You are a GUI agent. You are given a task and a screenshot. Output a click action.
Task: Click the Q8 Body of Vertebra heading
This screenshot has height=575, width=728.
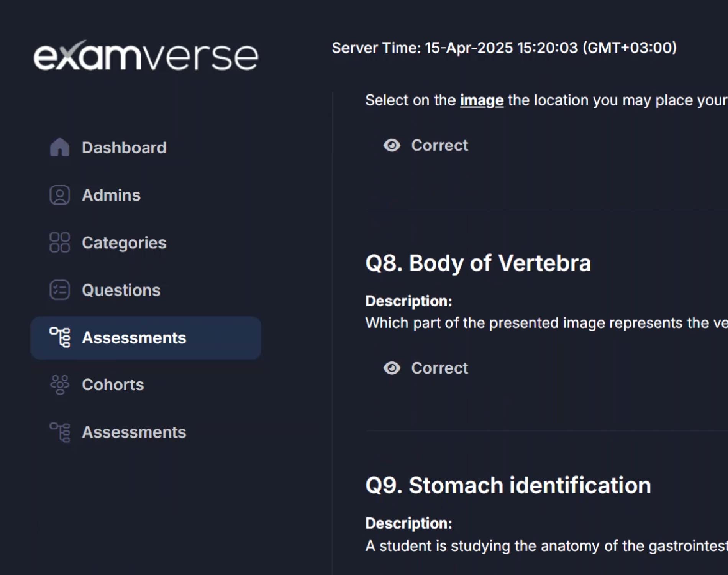tap(479, 263)
